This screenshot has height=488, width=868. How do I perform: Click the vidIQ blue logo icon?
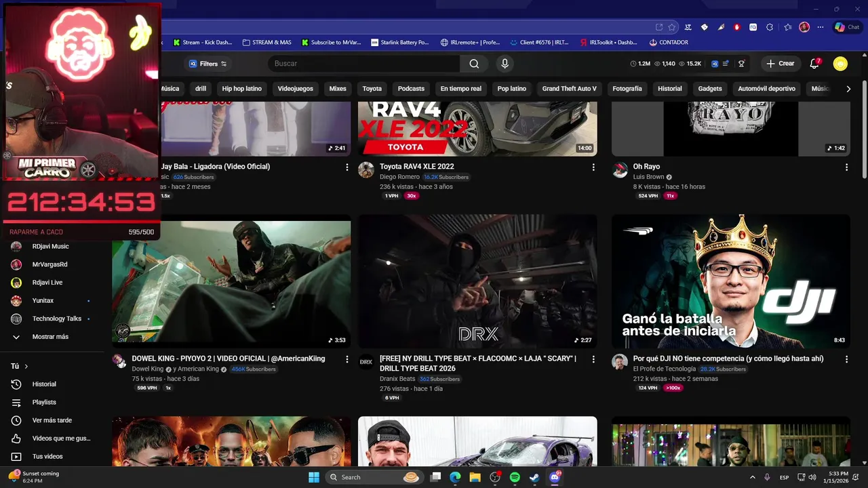point(715,64)
